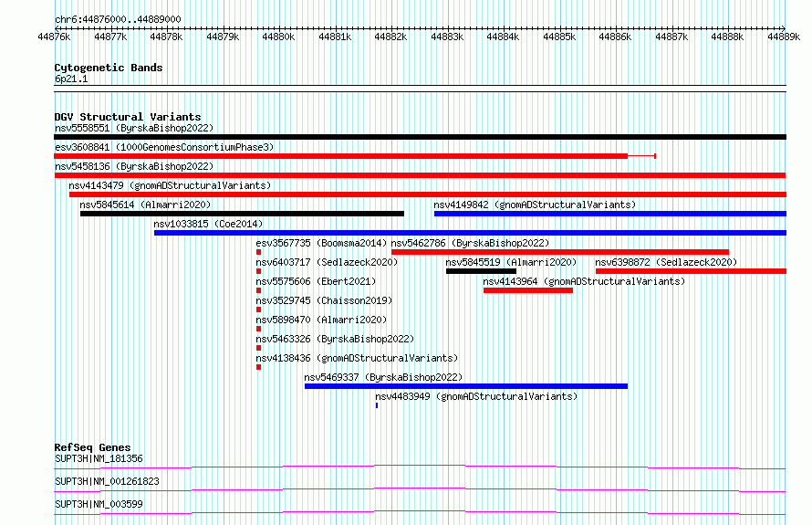Click the nsv5898470 small red marker
The width and height of the screenshot is (812, 525).
point(258,329)
